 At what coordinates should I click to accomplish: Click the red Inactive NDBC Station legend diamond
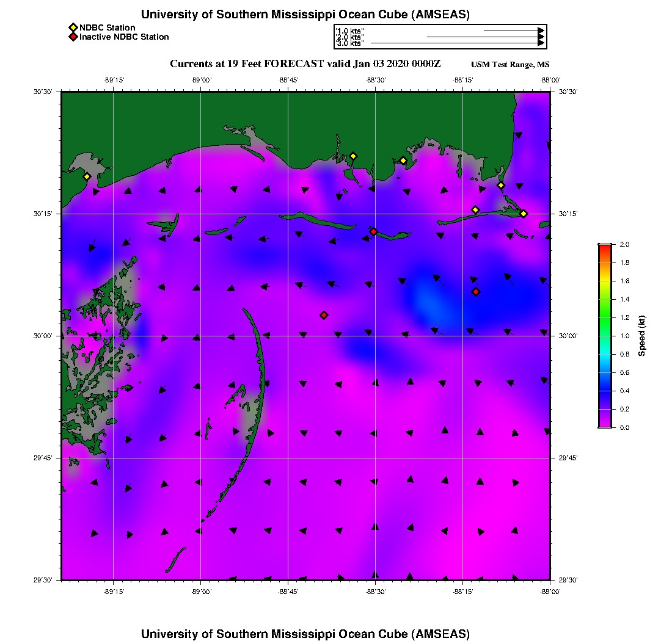[73, 37]
